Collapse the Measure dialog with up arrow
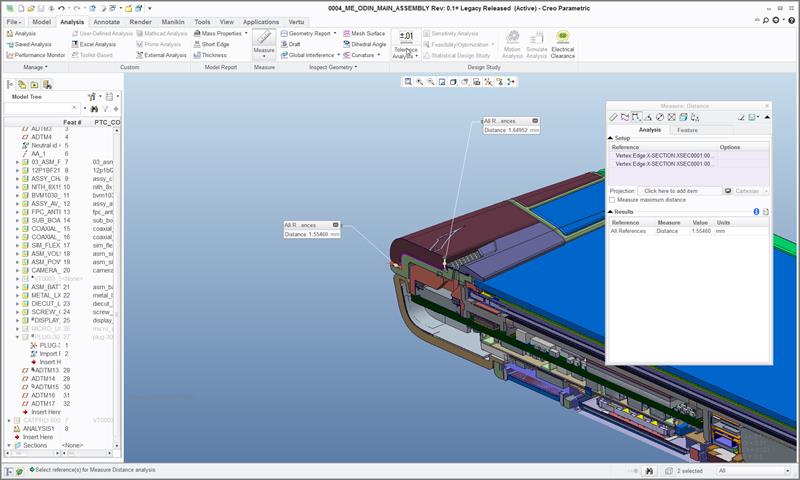This screenshot has height=480, width=800. click(766, 117)
